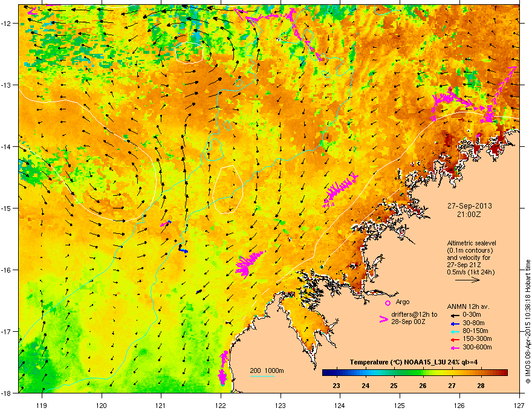Click the longitude axis label '124'
Viewport: 532px width, 411px height.
point(340,405)
